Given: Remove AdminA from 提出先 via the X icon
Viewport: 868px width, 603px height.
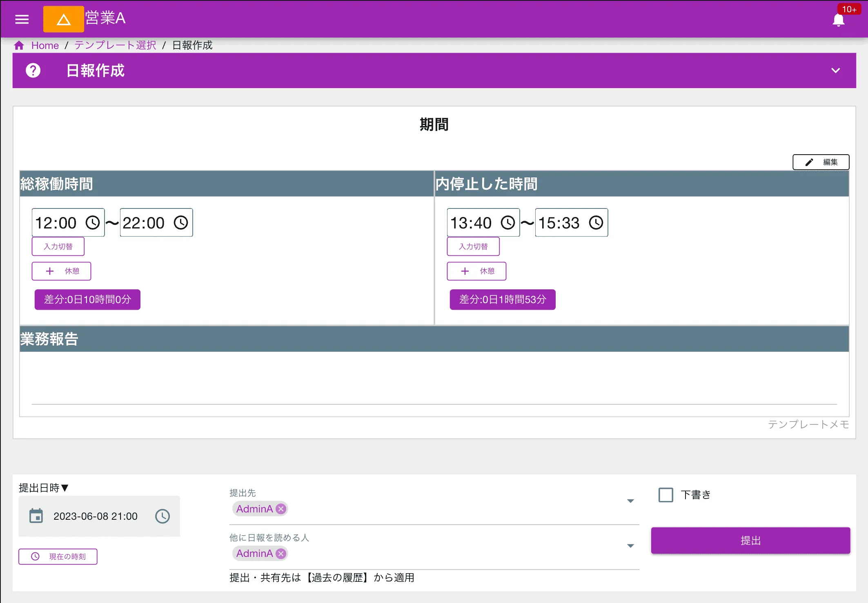Looking at the screenshot, I should click(x=280, y=509).
